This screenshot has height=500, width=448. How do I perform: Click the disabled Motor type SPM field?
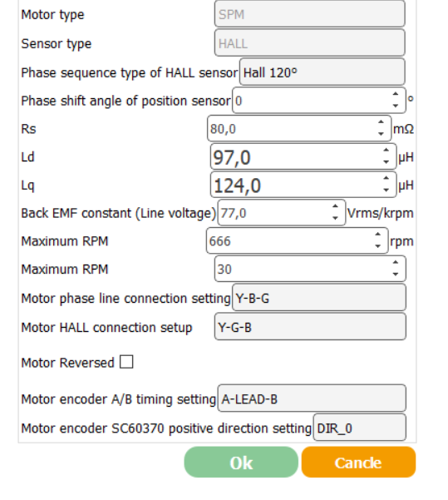coord(310,13)
